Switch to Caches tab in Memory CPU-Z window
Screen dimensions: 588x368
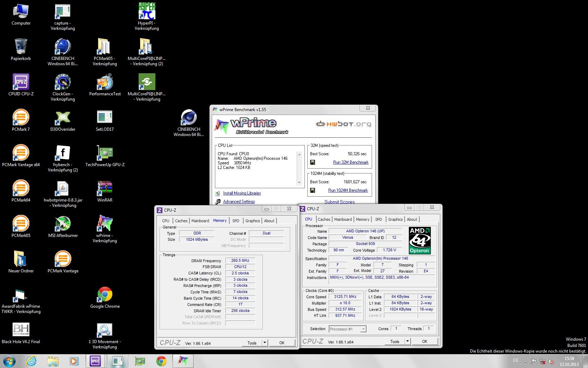[181, 221]
